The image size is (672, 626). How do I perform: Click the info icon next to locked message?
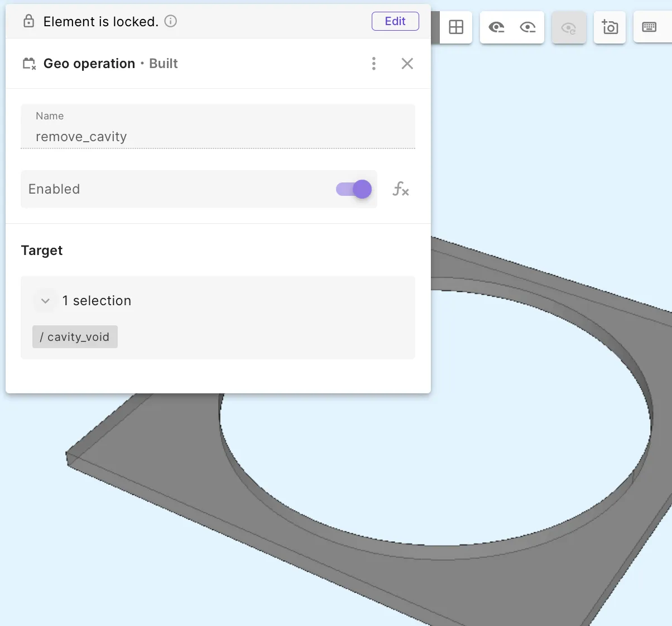point(171,21)
